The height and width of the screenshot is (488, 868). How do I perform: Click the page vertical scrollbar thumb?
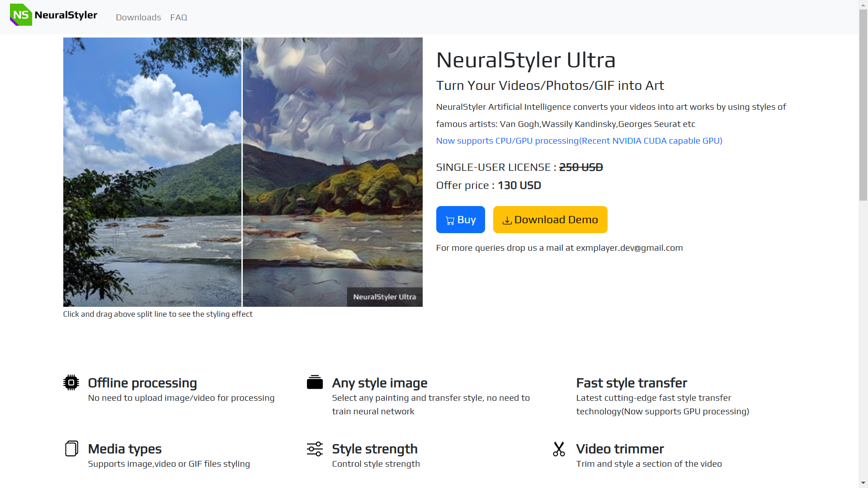coord(863,105)
